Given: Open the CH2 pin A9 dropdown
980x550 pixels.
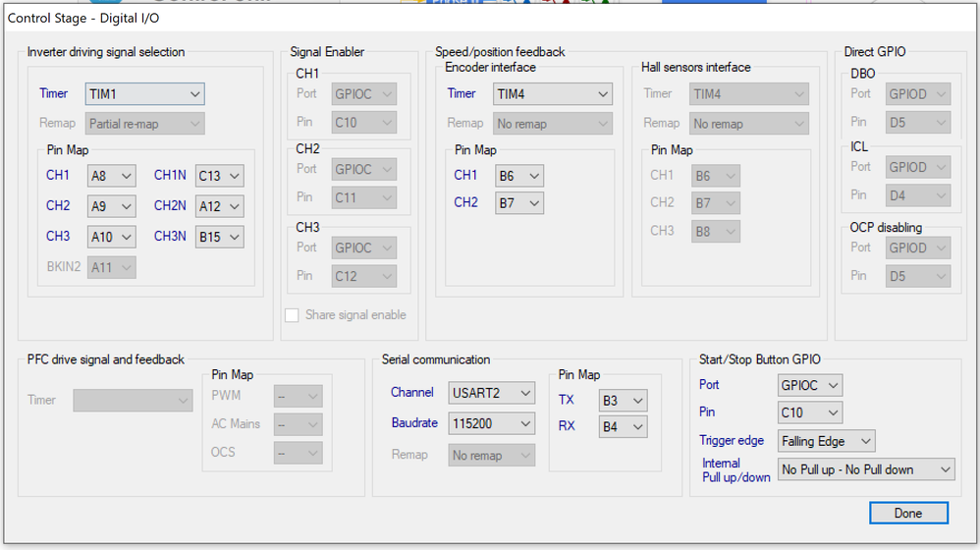Looking at the screenshot, I should point(111,206).
